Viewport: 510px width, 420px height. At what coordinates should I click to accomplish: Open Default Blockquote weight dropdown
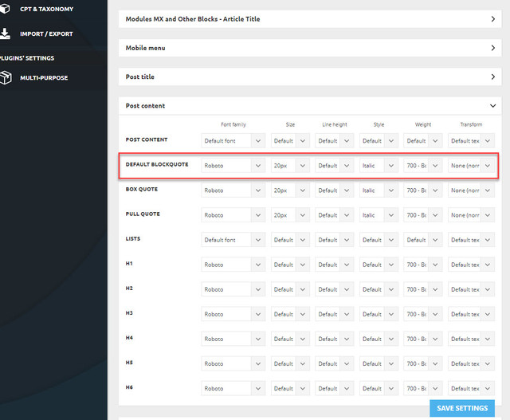tap(423, 166)
